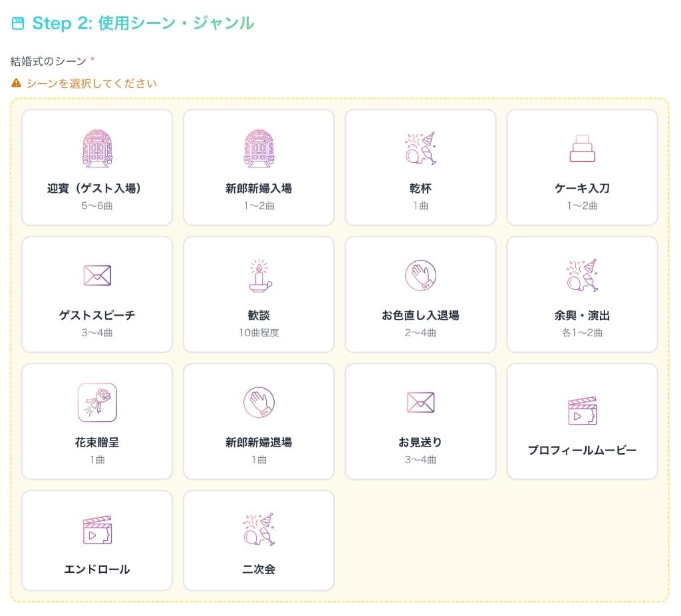The width and height of the screenshot is (681, 616).
Task: Click the hand icon for 新郎新婦退場
Action: tap(259, 402)
